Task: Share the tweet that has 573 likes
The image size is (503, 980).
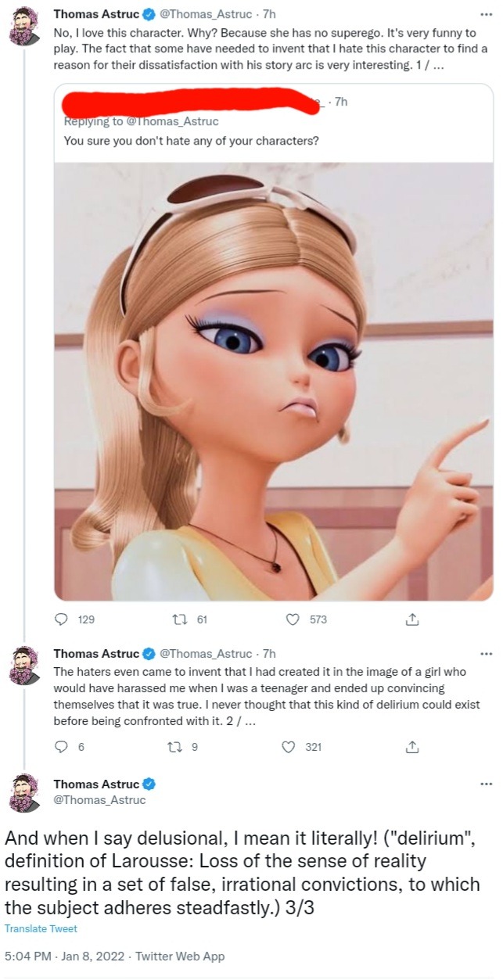Action: (x=411, y=619)
